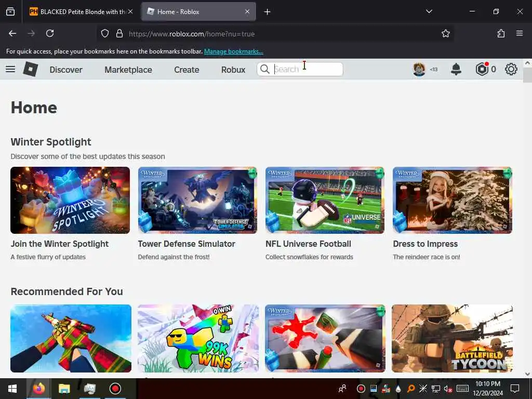532x399 pixels.
Task: Click the <13 age label
Action: point(434,70)
